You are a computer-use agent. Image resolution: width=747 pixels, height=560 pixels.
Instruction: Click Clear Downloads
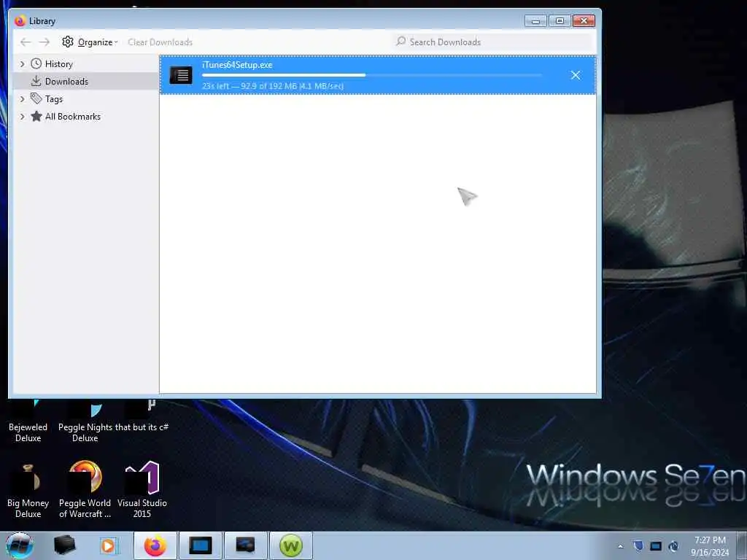(160, 42)
